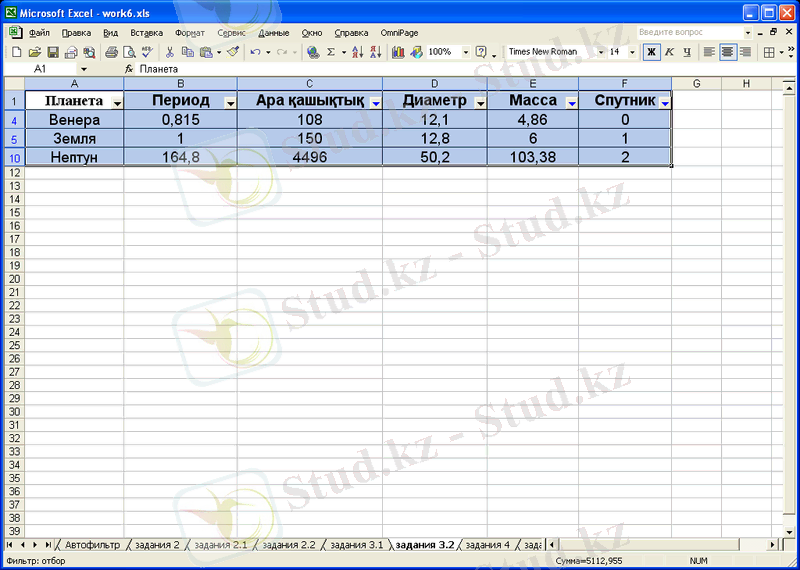Toggle bold formatting (Ж button)
Viewport: 800px width, 570px height.
point(651,52)
